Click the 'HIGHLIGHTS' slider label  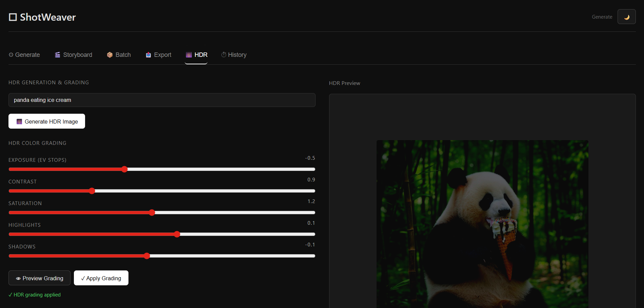24,225
